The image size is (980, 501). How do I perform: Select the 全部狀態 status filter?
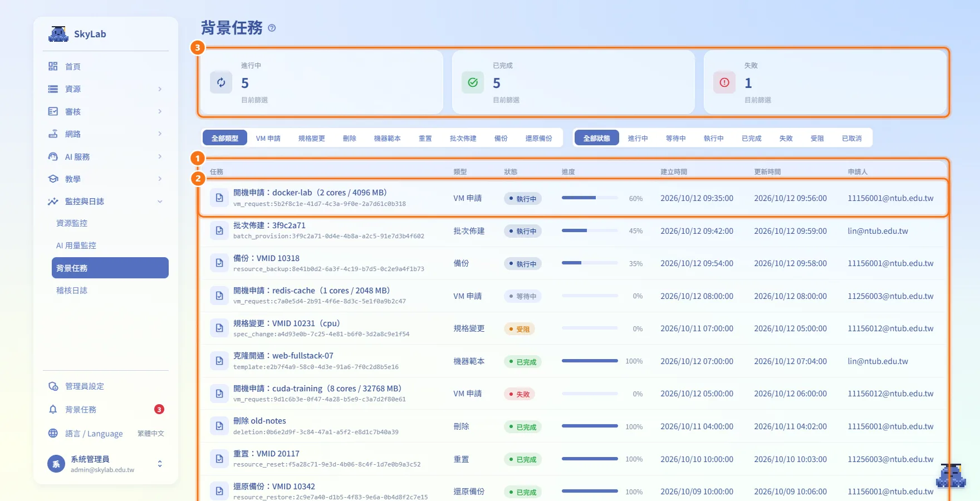pyautogui.click(x=597, y=138)
